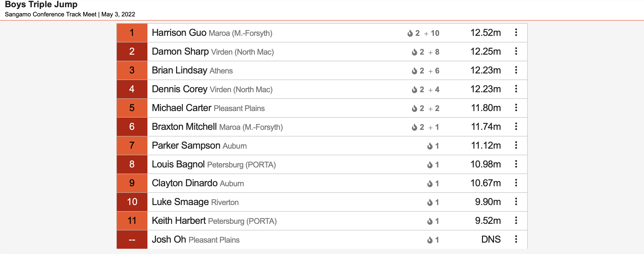Open the Riverton team page
The width and height of the screenshot is (644, 254).
(x=225, y=202)
